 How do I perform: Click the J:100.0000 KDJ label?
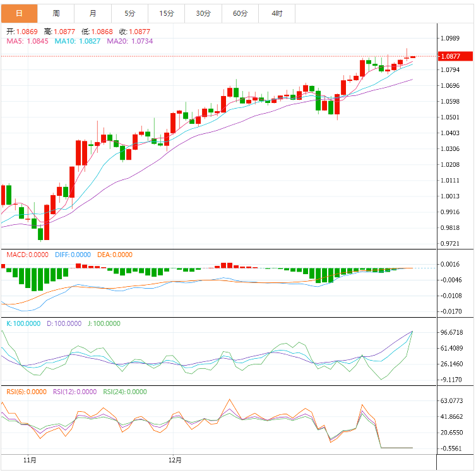pyautogui.click(x=104, y=323)
